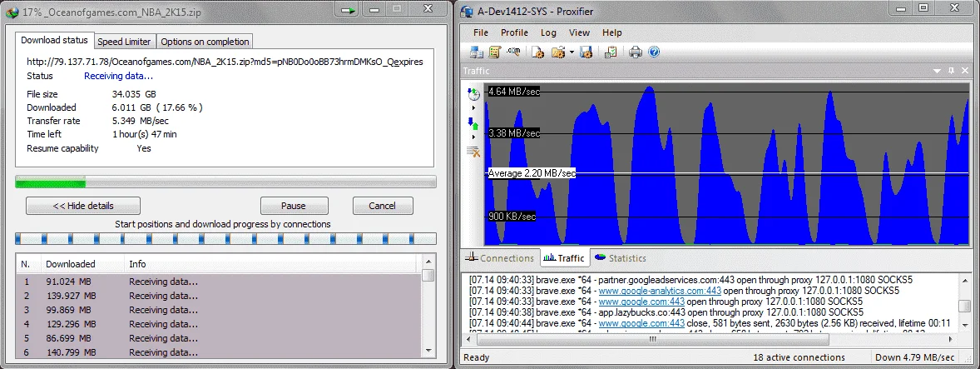Image resolution: width=980 pixels, height=369 pixels.
Task: Click Proxifier title bar app icon
Action: point(467,12)
